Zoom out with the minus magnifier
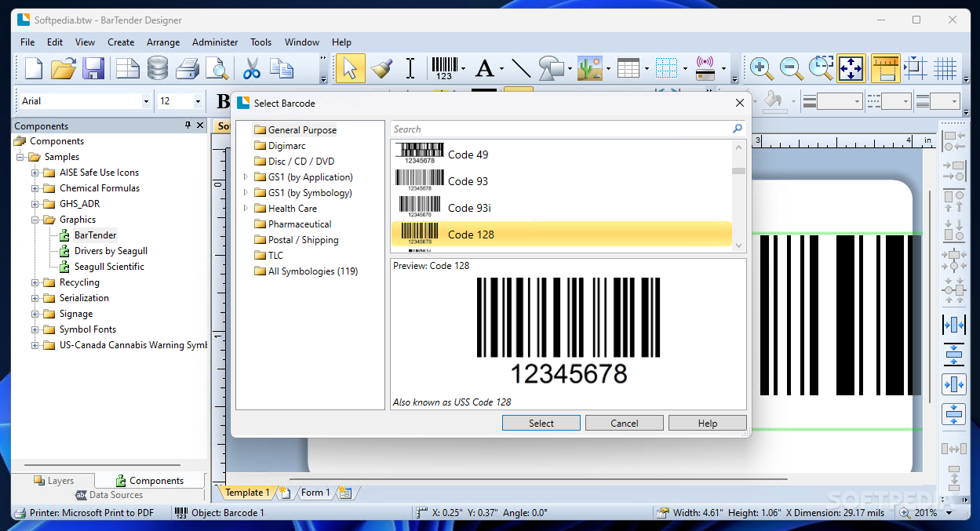Screen dimensions: 980x531 point(791,69)
